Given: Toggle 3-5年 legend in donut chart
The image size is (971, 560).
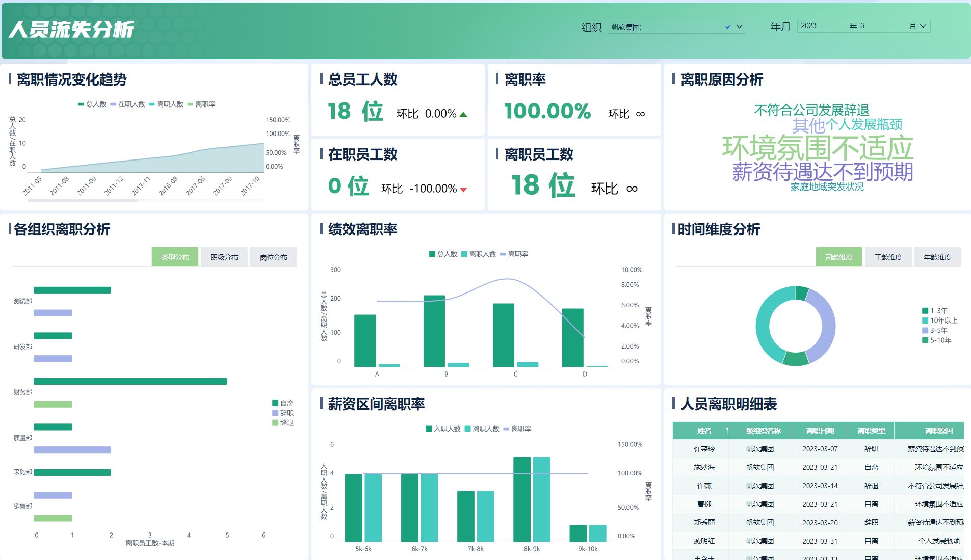Looking at the screenshot, I should click(935, 330).
